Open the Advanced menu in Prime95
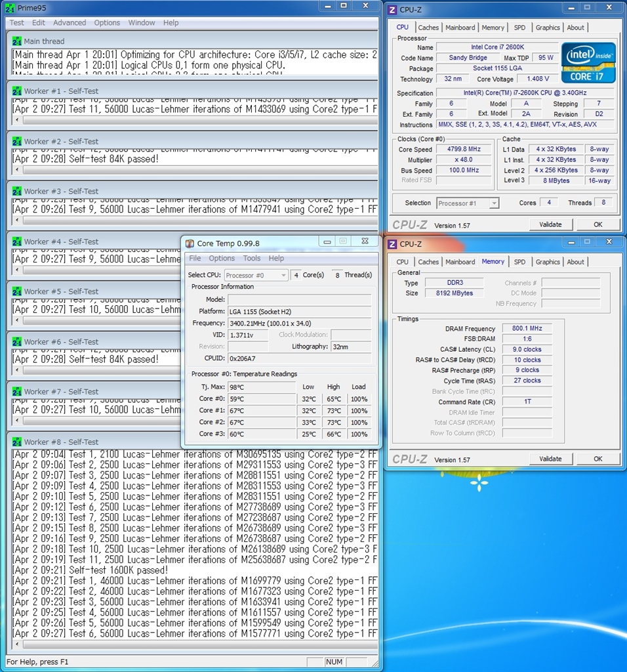Screen dimensions: 627x672 coord(70,23)
